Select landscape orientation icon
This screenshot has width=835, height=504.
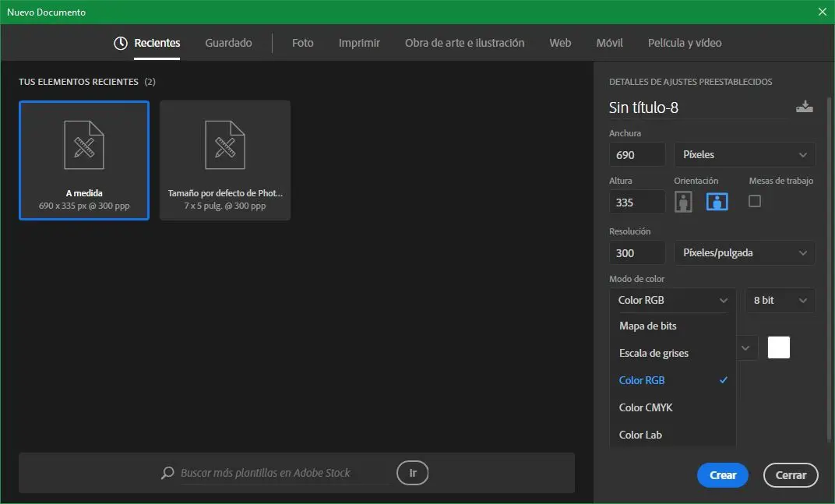(717, 202)
